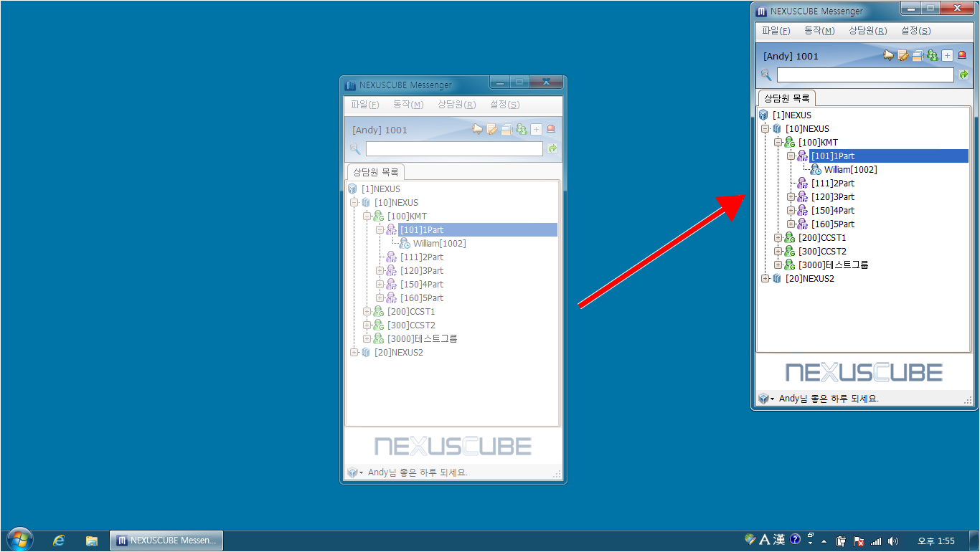Open 설정(S) menu in right window
980x552 pixels.
click(x=915, y=31)
